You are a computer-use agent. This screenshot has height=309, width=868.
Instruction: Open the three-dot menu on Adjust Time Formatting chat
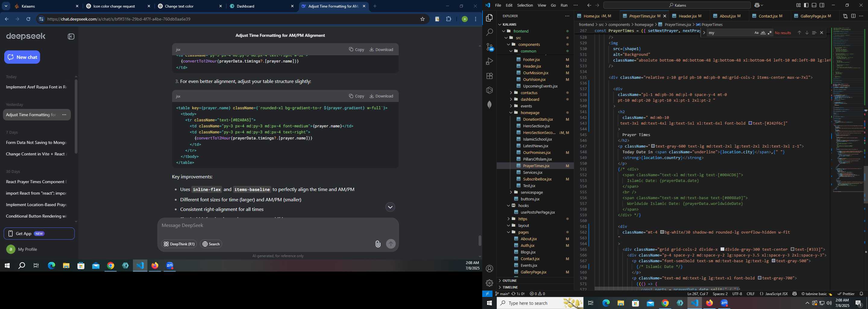click(64, 115)
